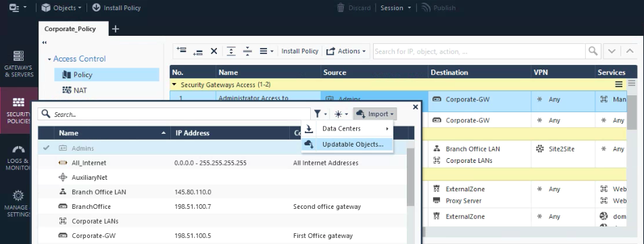Open the Objects menu
644x244 pixels.
click(61, 7)
